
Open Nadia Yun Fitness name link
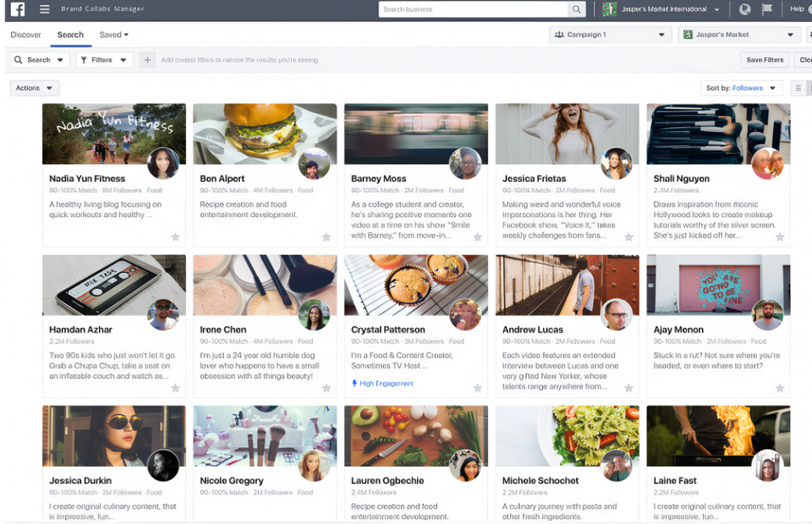(87, 179)
